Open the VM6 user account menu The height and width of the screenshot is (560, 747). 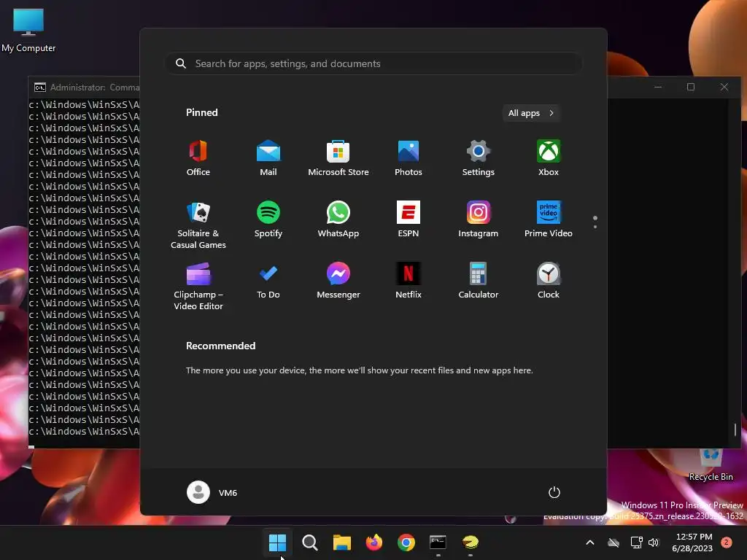click(212, 492)
